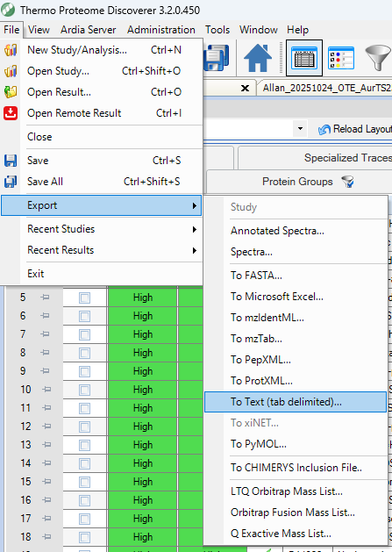This screenshot has height=552, width=392.
Task: Check the checkbox in row 18
Action: (x=84, y=537)
